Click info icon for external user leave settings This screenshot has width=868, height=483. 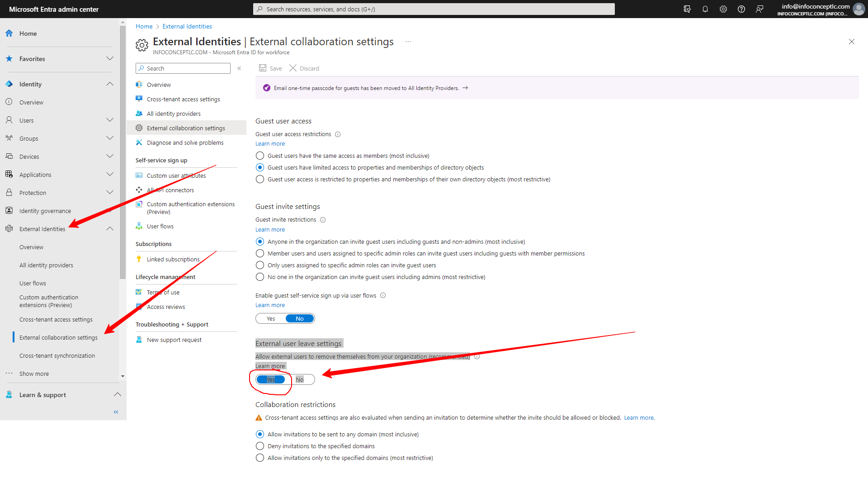tap(477, 357)
